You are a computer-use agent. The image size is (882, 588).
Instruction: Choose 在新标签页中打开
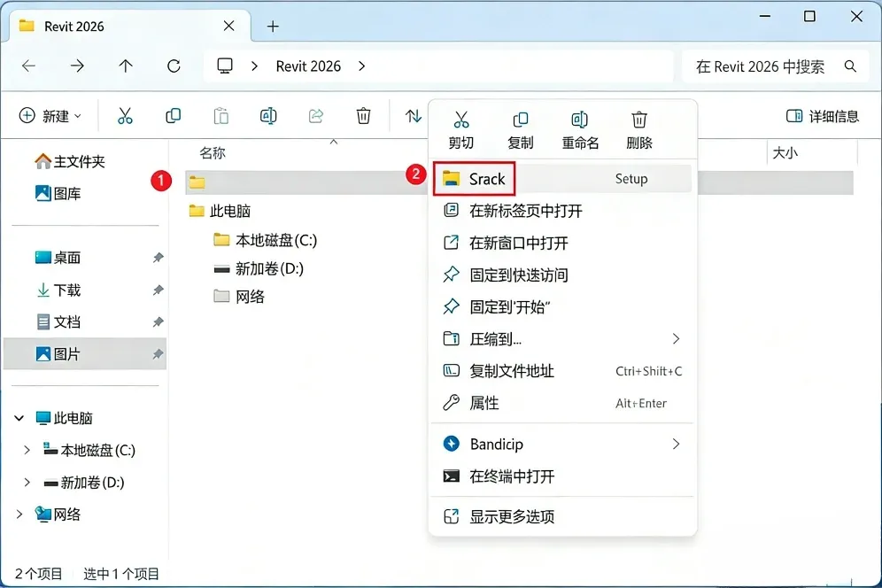(562, 211)
